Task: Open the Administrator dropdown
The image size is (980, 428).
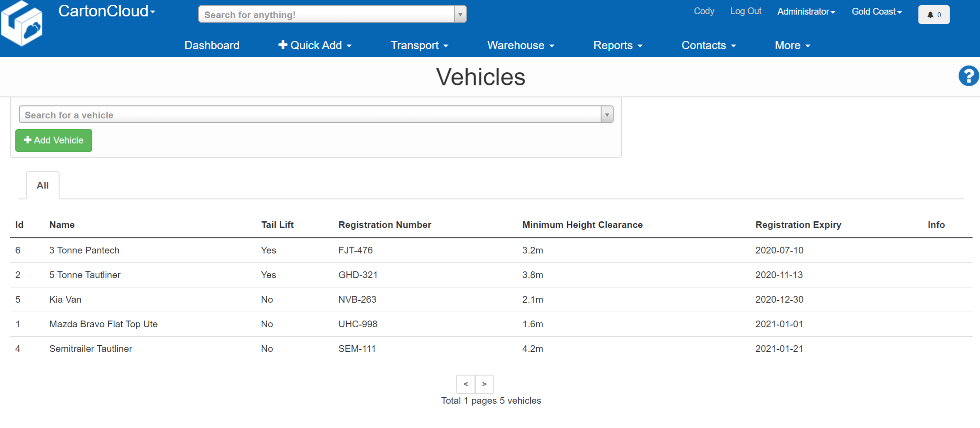Action: click(806, 11)
